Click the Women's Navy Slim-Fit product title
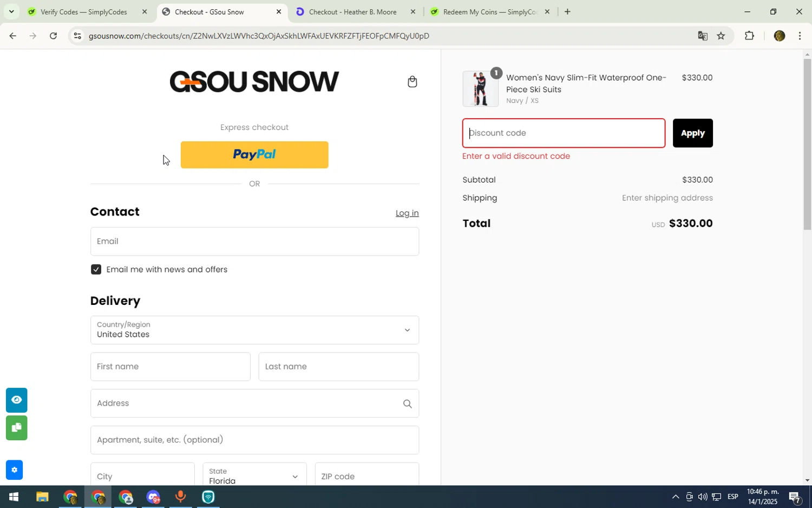Image resolution: width=812 pixels, height=508 pixels. [x=586, y=83]
